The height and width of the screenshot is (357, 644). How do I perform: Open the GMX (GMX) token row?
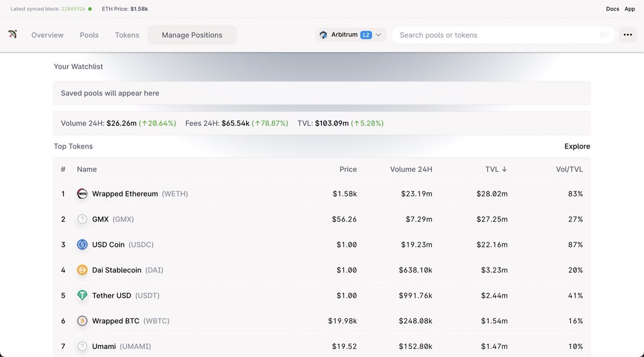coord(322,219)
